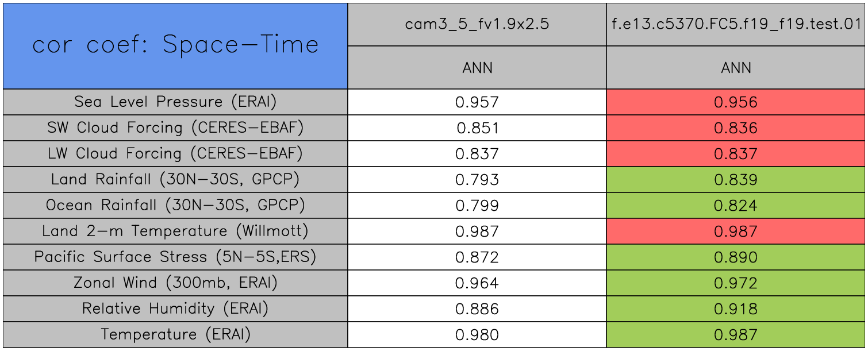Click the Land 2-m Temperature (Willmott) label
This screenshot has width=868, height=351.
point(175,231)
